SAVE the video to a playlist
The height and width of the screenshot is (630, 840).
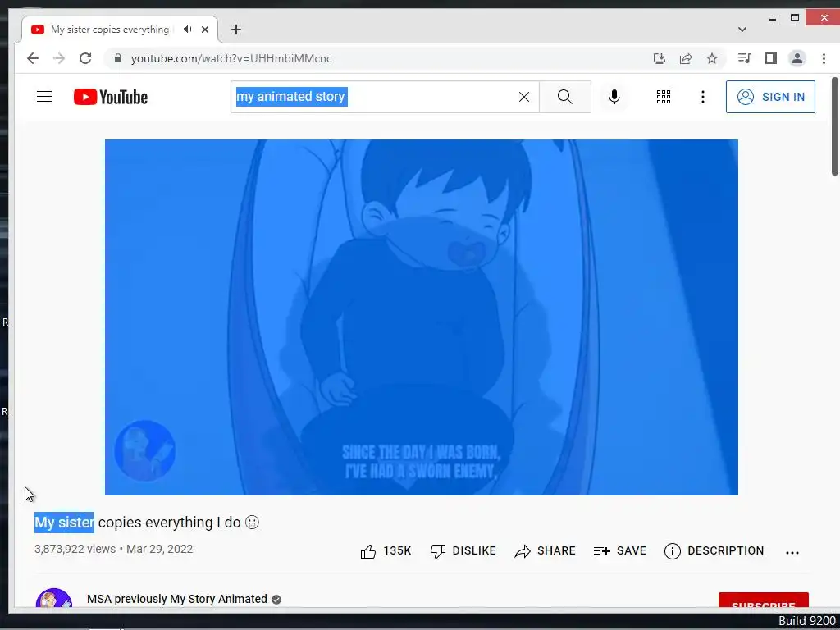coord(620,551)
